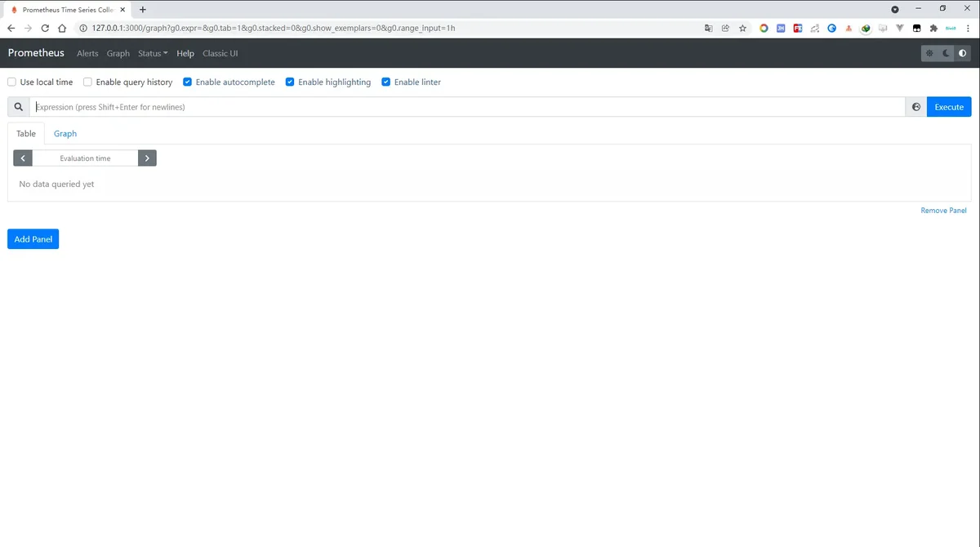Click the tab search dropdown circle icon
The width and height of the screenshot is (980, 547).
click(x=895, y=10)
